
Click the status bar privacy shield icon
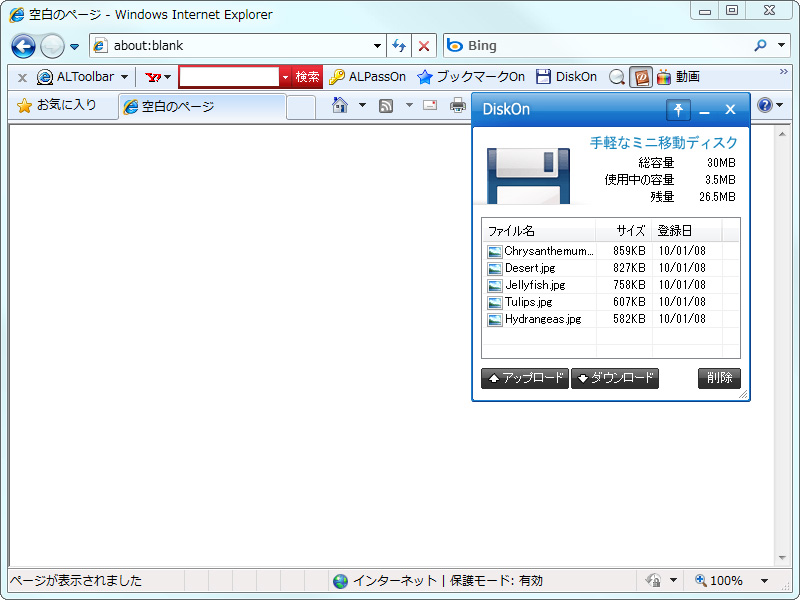[x=653, y=580]
